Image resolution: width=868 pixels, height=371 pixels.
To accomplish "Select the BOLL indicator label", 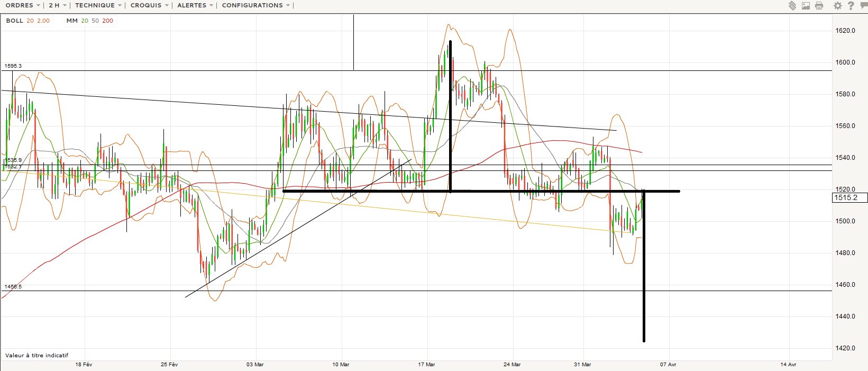I will click(x=14, y=21).
